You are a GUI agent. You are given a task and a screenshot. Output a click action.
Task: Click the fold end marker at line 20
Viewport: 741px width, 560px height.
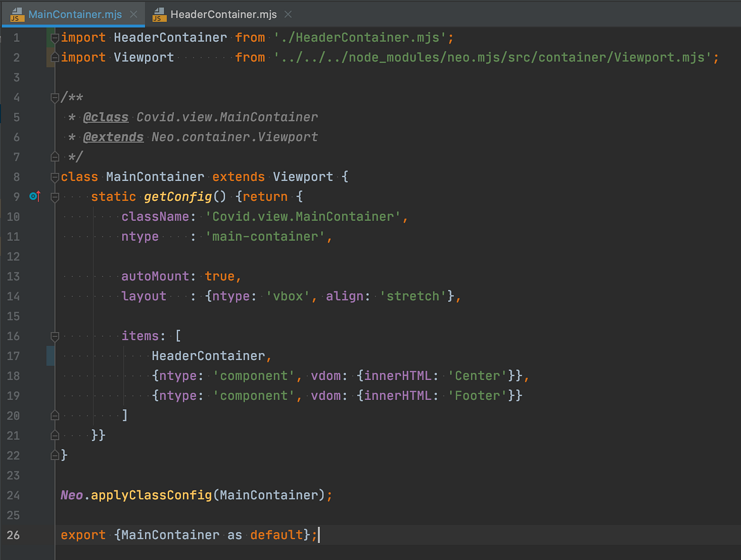click(x=55, y=416)
